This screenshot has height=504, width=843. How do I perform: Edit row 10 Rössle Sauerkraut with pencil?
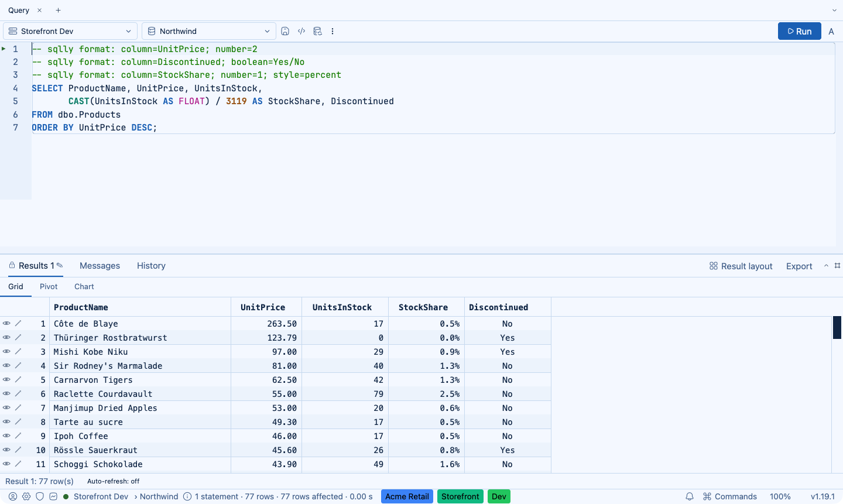point(18,450)
